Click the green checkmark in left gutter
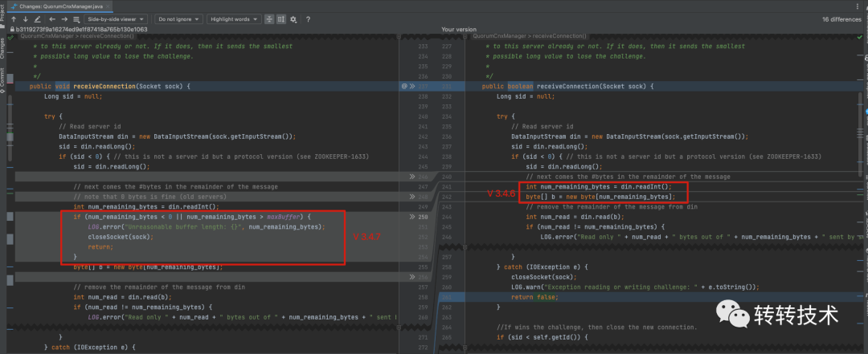 [x=10, y=38]
